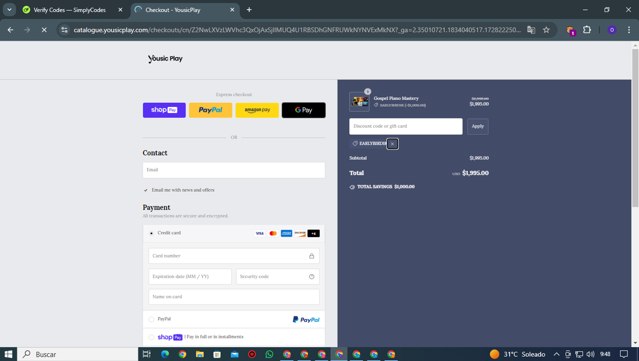Click the Security code field
The width and height of the screenshot is (639, 361).
(278, 276)
